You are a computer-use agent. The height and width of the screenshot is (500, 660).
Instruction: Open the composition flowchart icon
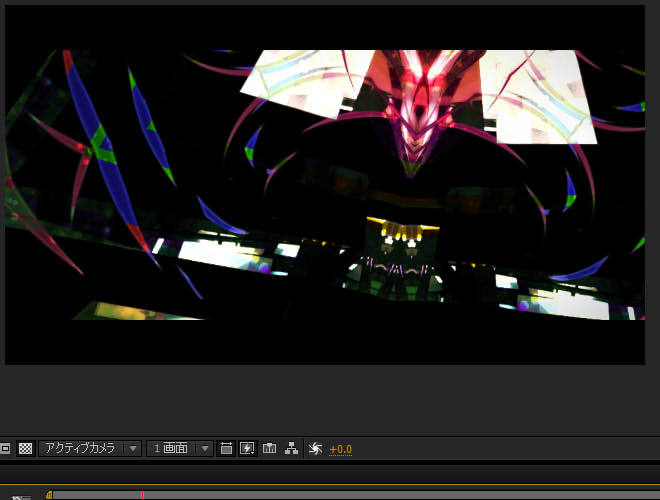pyautogui.click(x=291, y=449)
